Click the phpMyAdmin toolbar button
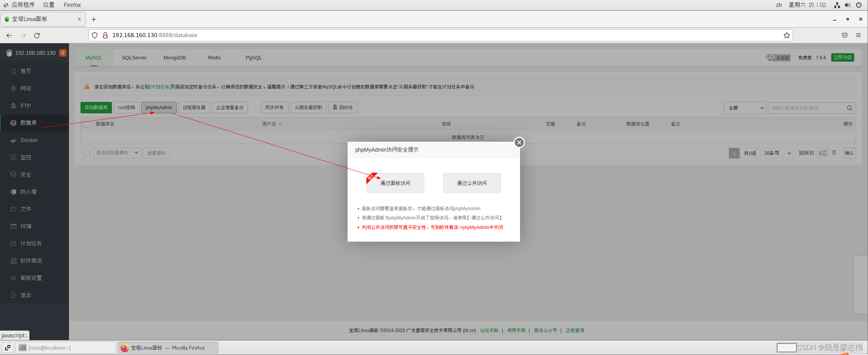This screenshot has width=868, height=355. click(159, 108)
